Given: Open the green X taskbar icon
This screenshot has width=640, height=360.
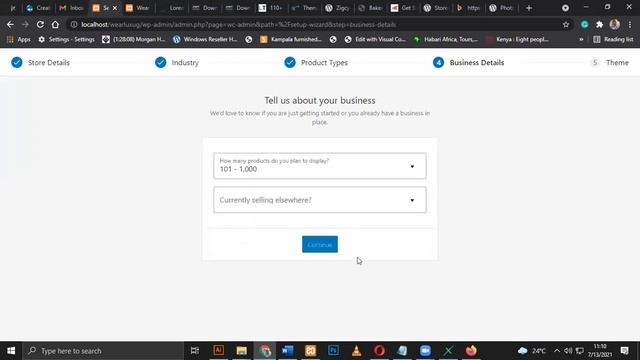Looking at the screenshot, I should tap(448, 351).
